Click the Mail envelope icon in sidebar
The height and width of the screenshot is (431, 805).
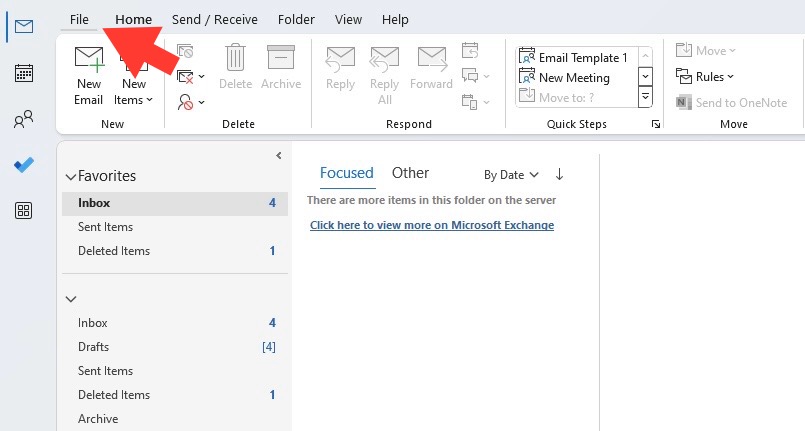tap(24, 26)
